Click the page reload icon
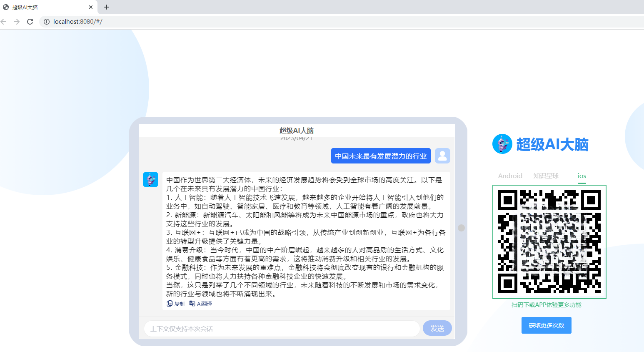Viewport: 644px width, 352px height. [x=30, y=22]
